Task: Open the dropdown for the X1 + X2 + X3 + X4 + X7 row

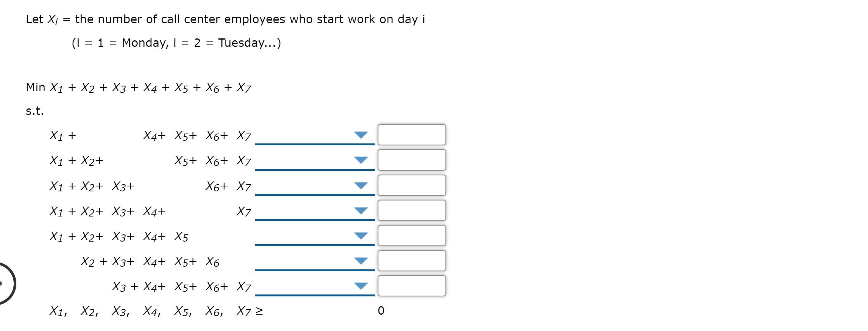Action: click(361, 210)
